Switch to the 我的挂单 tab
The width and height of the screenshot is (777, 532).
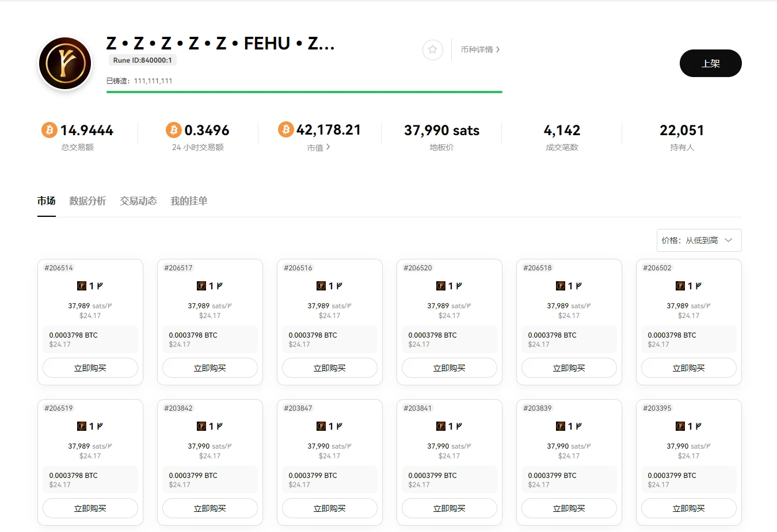tap(189, 201)
